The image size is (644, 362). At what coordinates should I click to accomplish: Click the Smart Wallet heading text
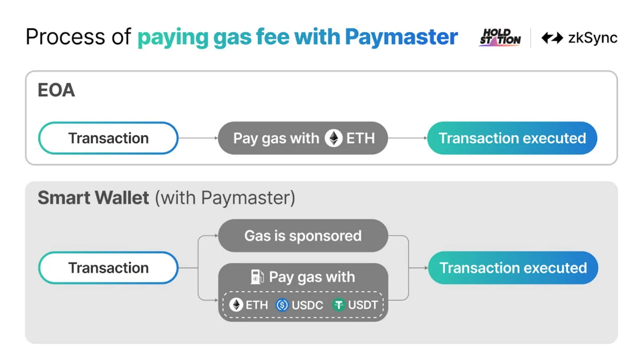tap(93, 198)
